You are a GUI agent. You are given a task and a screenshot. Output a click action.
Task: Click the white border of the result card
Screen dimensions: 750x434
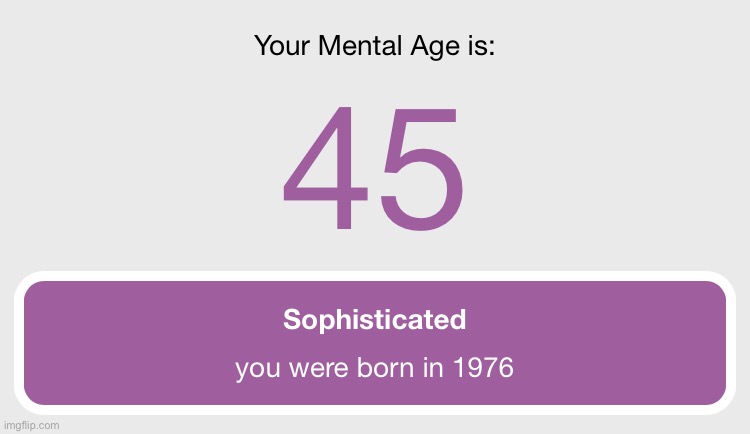[x=374, y=275]
